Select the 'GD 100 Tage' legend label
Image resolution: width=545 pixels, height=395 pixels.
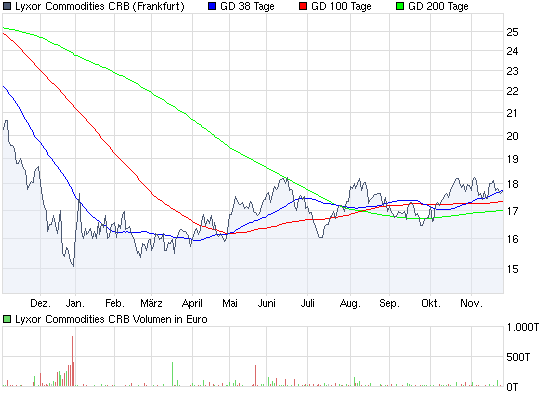tap(341, 6)
